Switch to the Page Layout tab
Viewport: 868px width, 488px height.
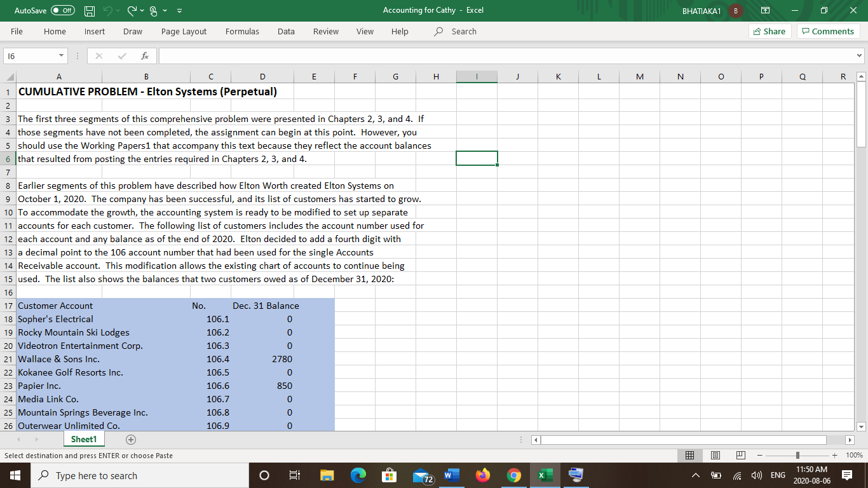(184, 31)
